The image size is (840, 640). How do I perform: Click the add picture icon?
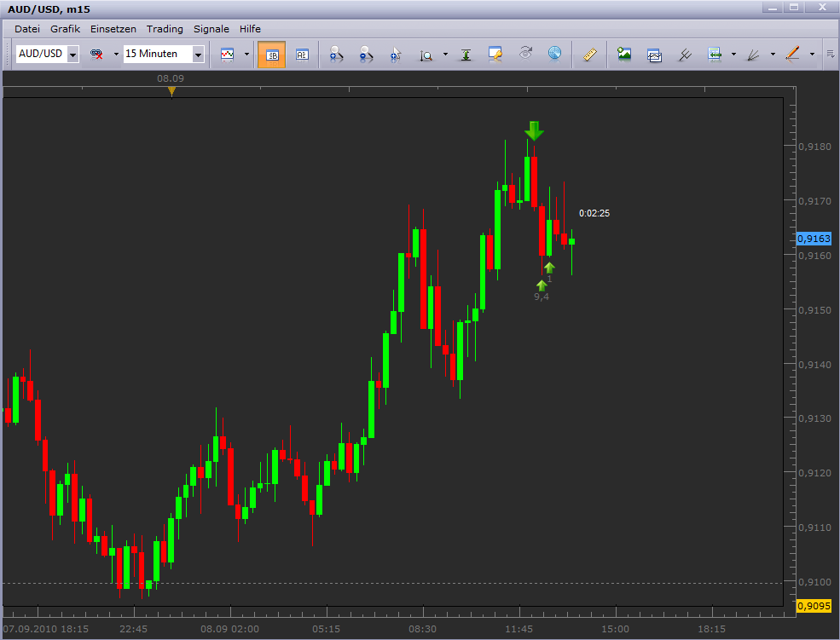click(624, 54)
